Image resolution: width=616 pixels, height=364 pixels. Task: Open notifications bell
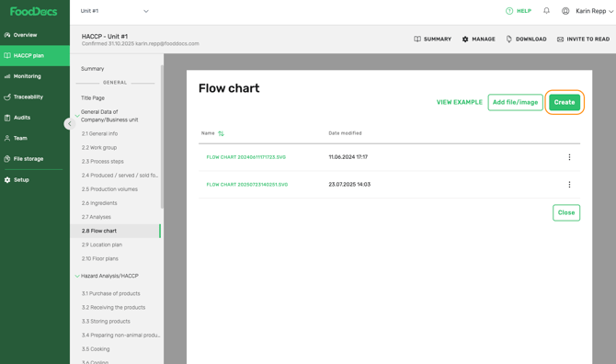[546, 11]
